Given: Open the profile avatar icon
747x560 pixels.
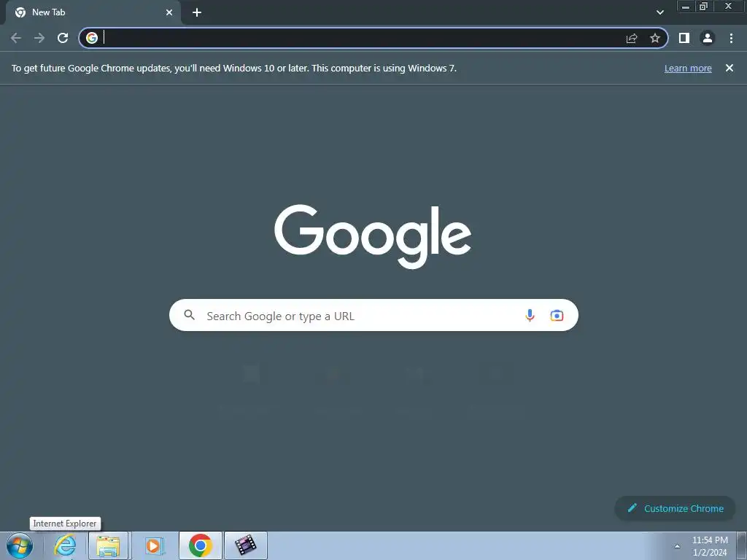Looking at the screenshot, I should (708, 38).
